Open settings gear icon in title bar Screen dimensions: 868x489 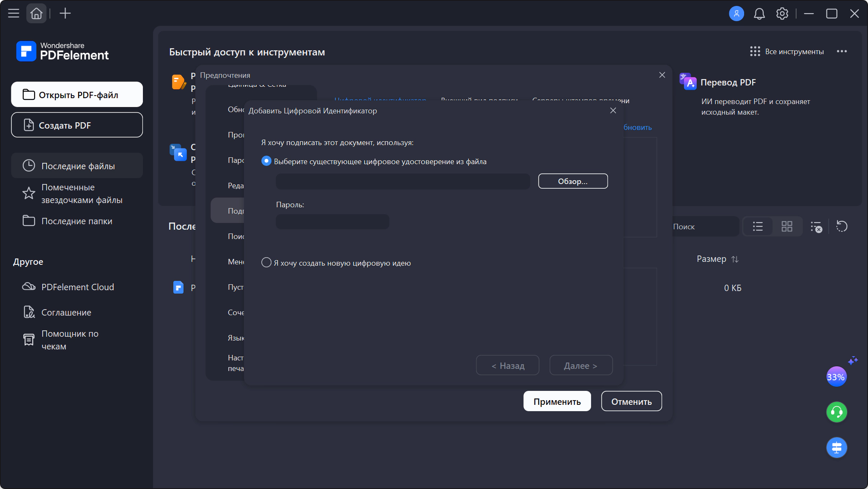click(x=782, y=14)
